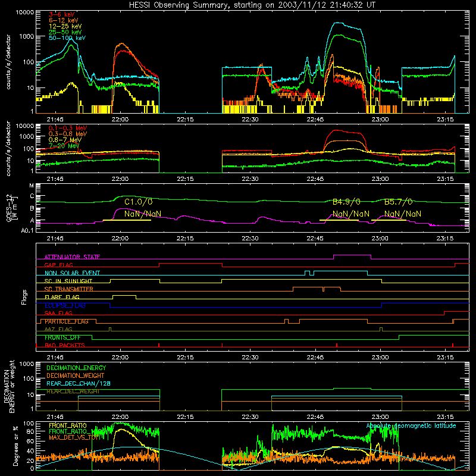Pick the green 25-50 keV legend label
This screenshot has height=476, width=476.
[65, 32]
